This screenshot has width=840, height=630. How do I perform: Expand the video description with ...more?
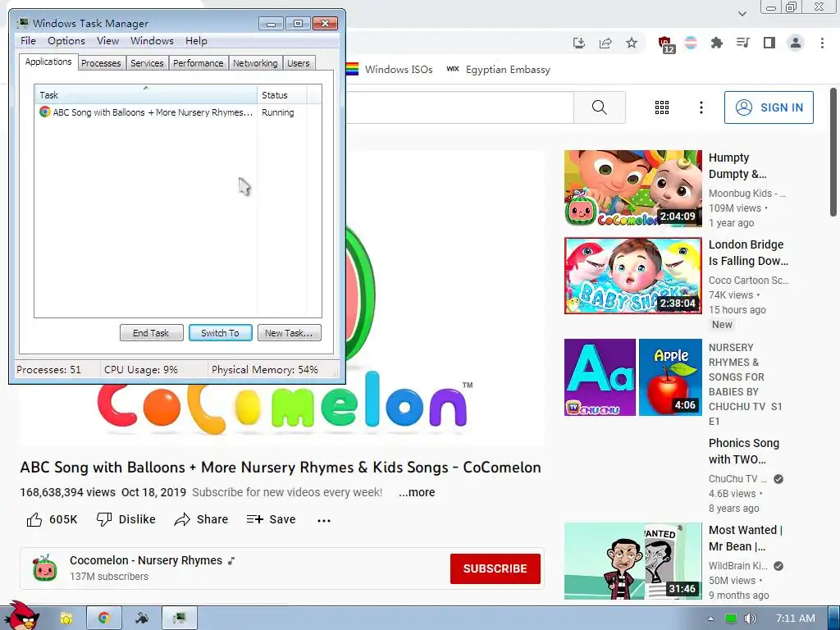(x=416, y=492)
